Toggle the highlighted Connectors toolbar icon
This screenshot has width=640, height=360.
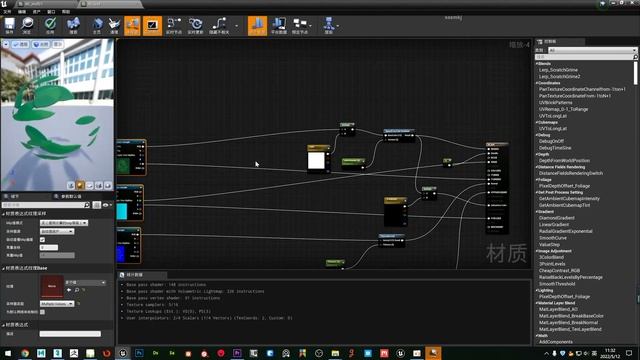(132, 26)
